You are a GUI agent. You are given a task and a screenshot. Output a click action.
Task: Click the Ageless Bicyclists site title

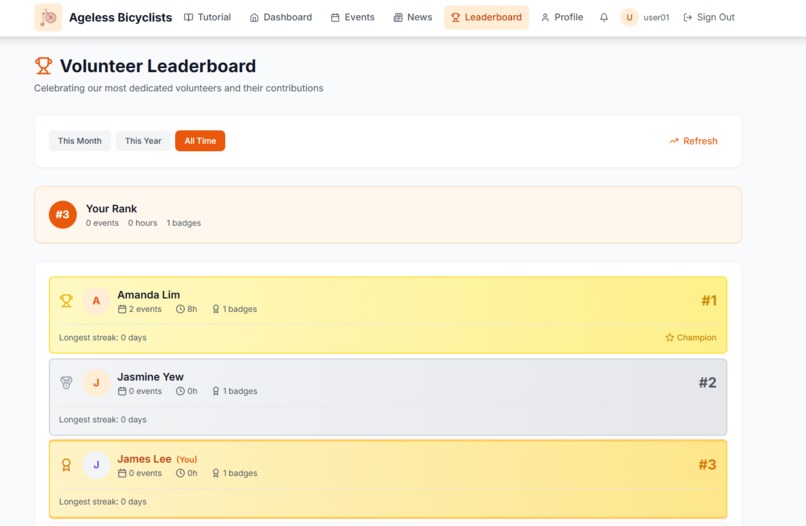coord(120,17)
